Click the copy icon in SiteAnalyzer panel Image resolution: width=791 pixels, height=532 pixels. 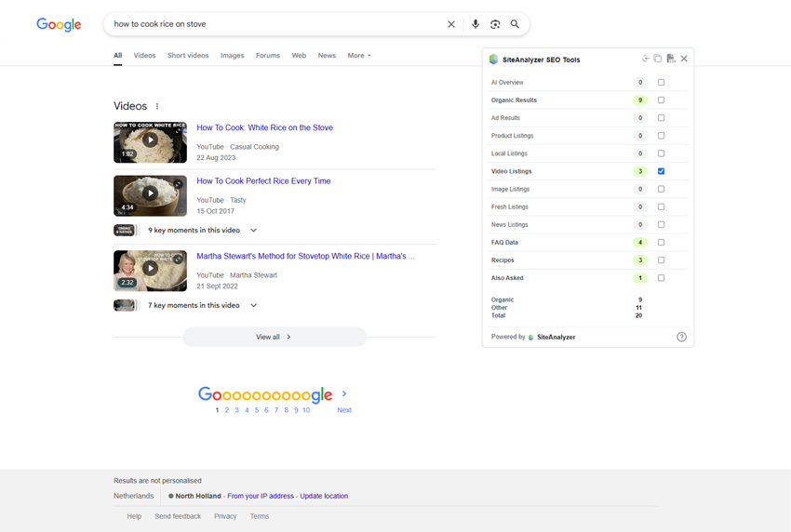coord(658,59)
